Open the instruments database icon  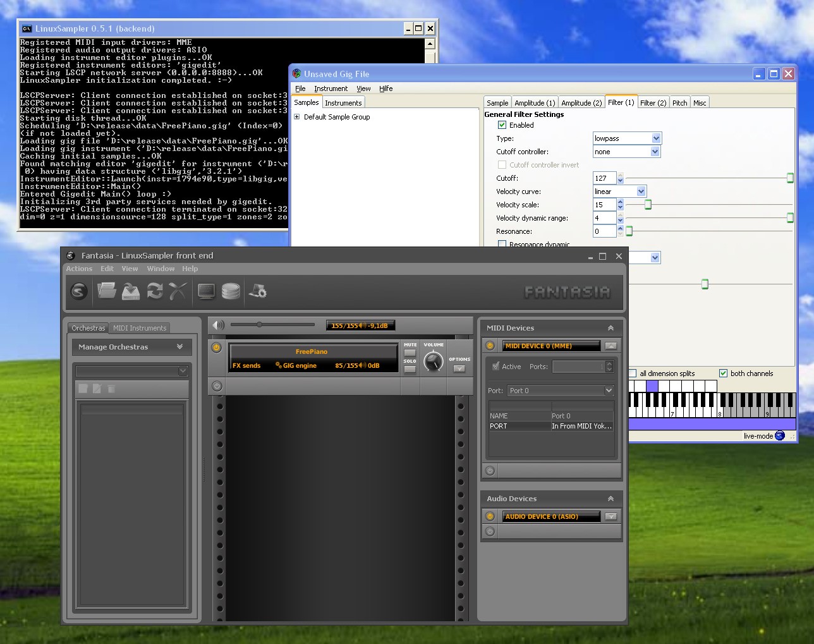tap(231, 291)
